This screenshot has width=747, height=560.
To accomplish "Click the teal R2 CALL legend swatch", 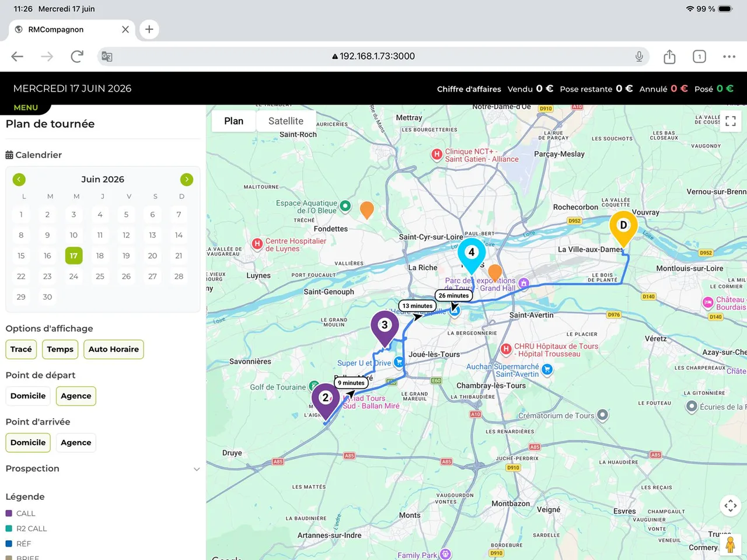I will (9, 528).
